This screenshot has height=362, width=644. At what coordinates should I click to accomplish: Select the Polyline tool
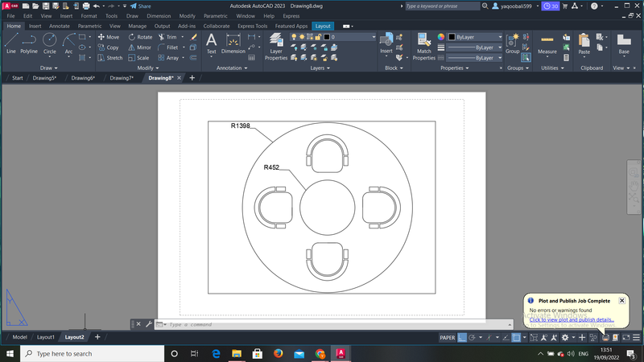[x=29, y=43]
